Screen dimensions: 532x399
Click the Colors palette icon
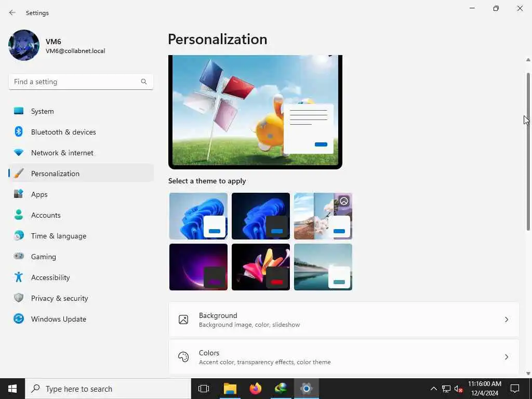pos(183,357)
